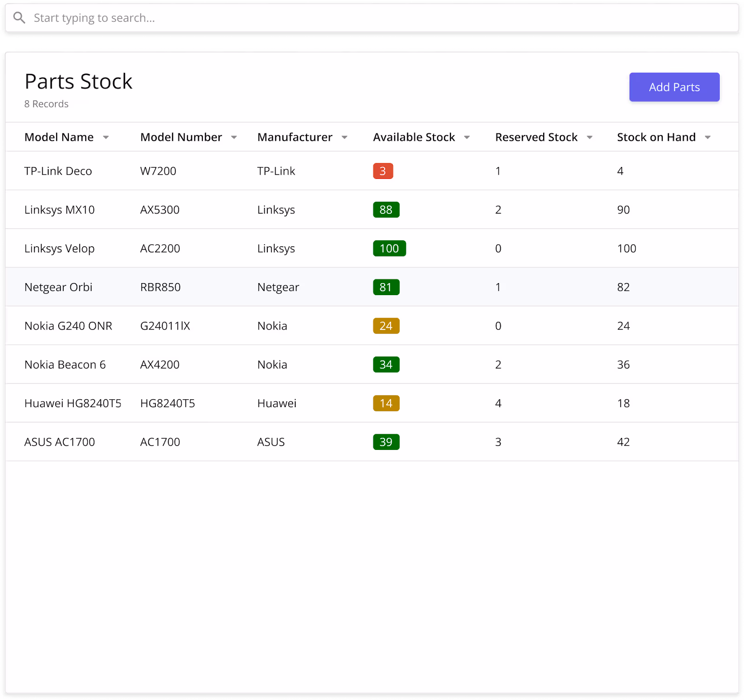Screen dimensions: 744x700
Task: Click reserved stock value in ASUS row
Action: [x=498, y=442]
